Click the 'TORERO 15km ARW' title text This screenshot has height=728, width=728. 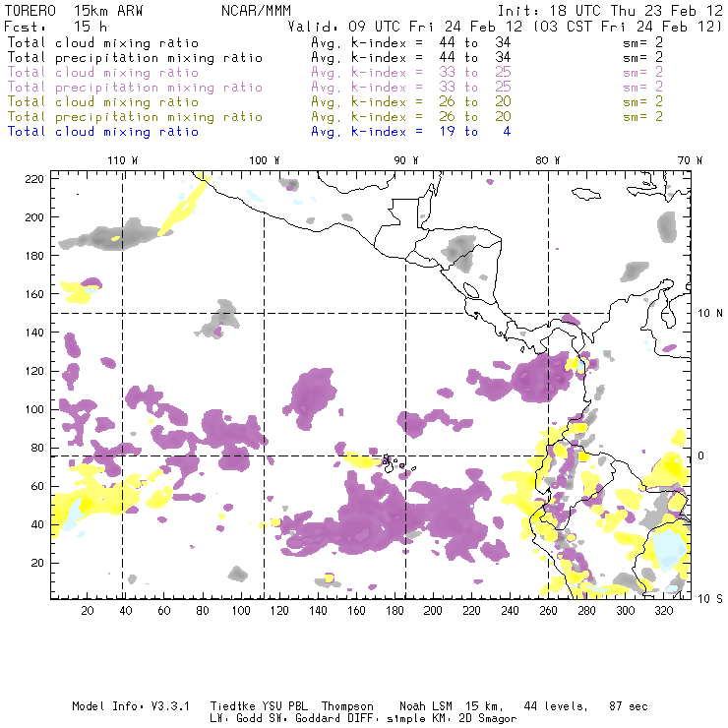[x=74, y=11]
